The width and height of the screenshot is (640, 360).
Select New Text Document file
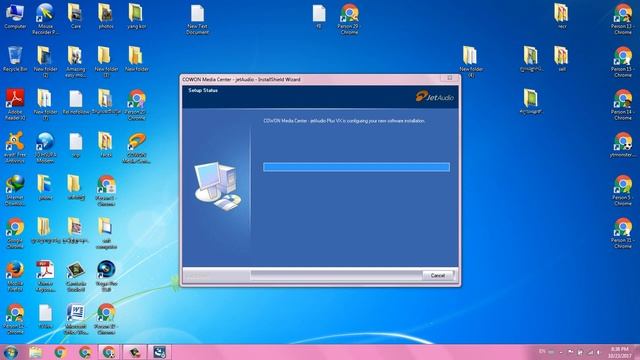click(198, 20)
